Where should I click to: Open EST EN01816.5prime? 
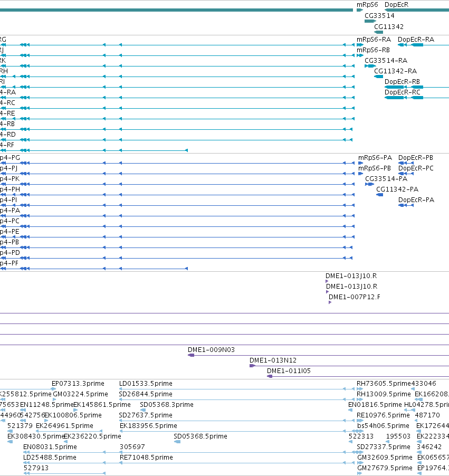coord(375,405)
